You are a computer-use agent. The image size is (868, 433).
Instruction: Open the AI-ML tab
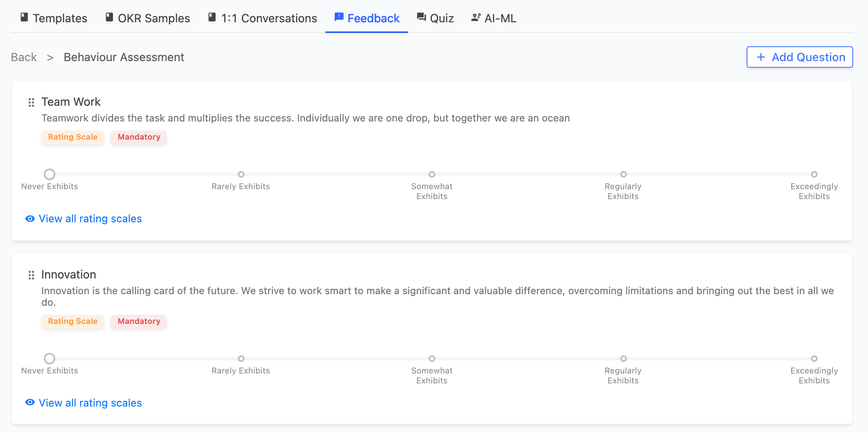pyautogui.click(x=493, y=18)
